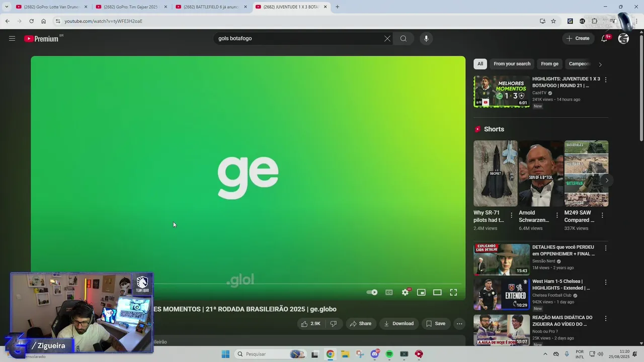
Task: Save video to playlist
Action: coord(436,324)
